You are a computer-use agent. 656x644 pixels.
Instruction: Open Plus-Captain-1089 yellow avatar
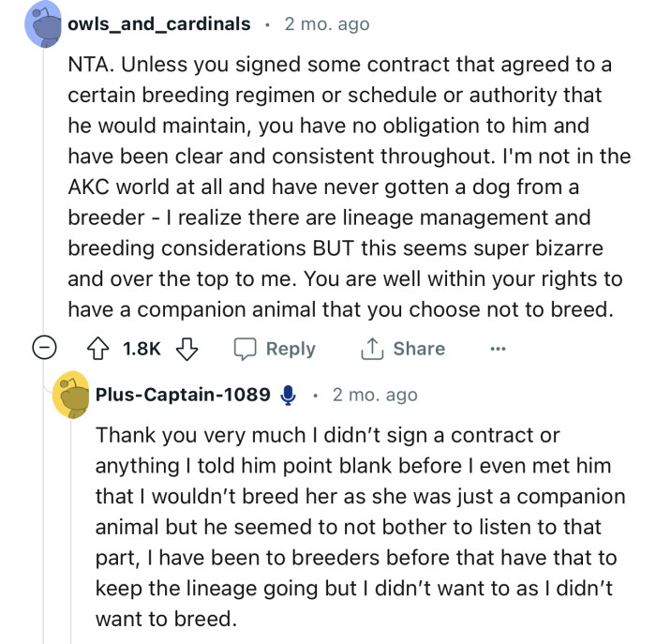click(x=72, y=396)
